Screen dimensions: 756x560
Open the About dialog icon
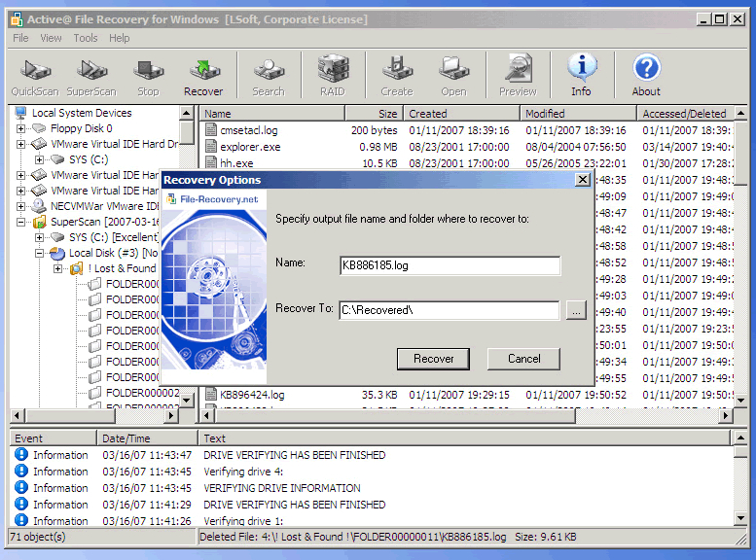[x=646, y=67]
